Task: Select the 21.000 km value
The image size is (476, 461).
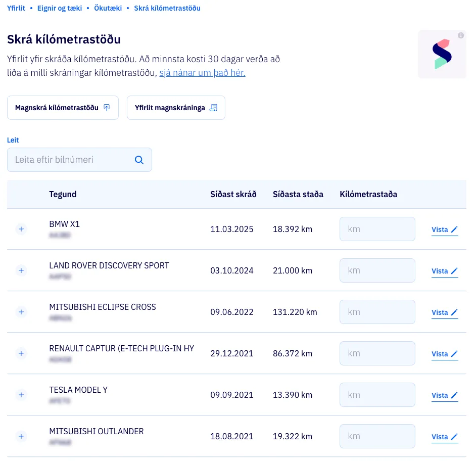Action: tap(293, 270)
